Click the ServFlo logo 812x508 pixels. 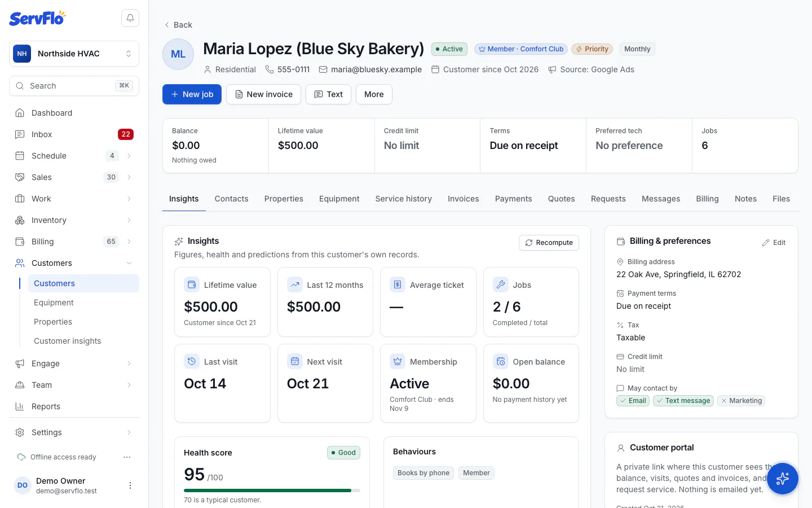coord(37,18)
